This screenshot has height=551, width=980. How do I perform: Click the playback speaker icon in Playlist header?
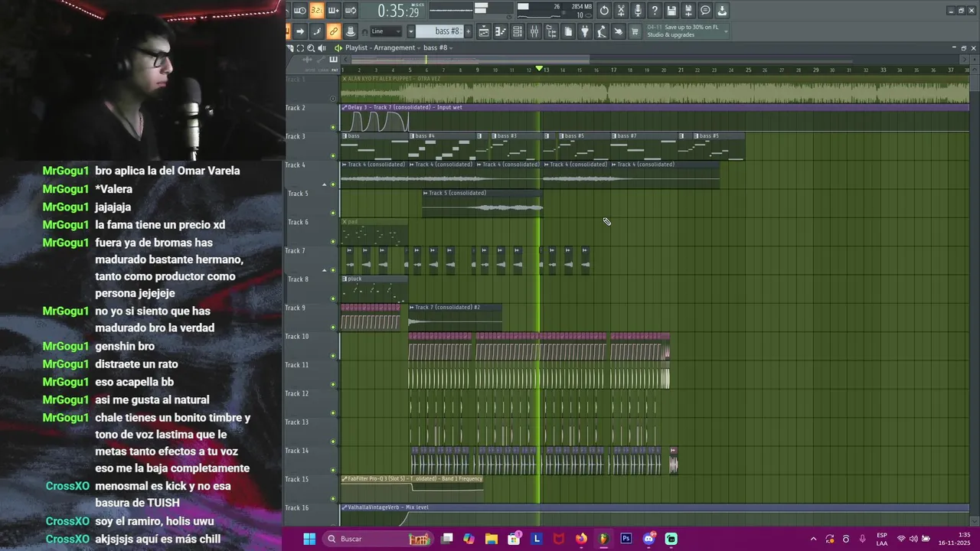pyautogui.click(x=322, y=47)
